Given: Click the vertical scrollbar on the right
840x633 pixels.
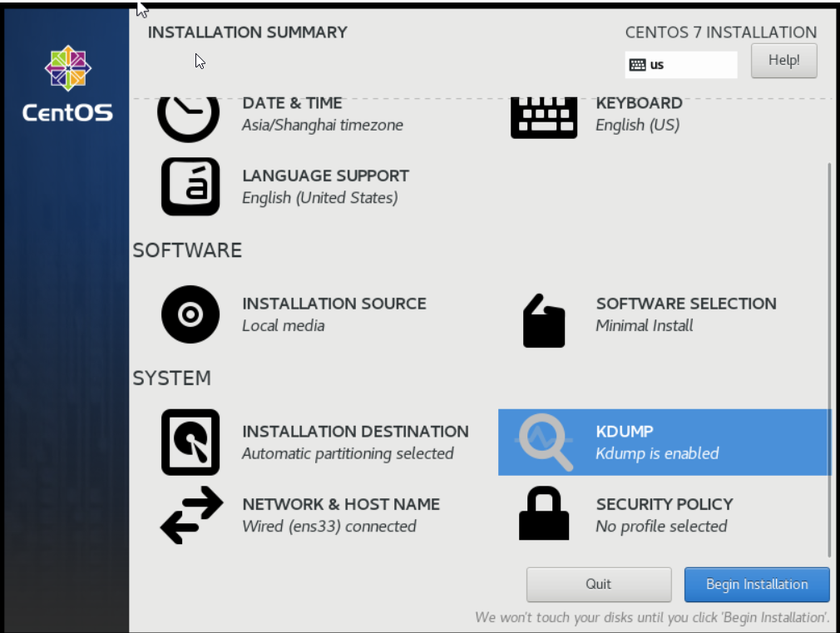Looking at the screenshot, I should (829, 359).
